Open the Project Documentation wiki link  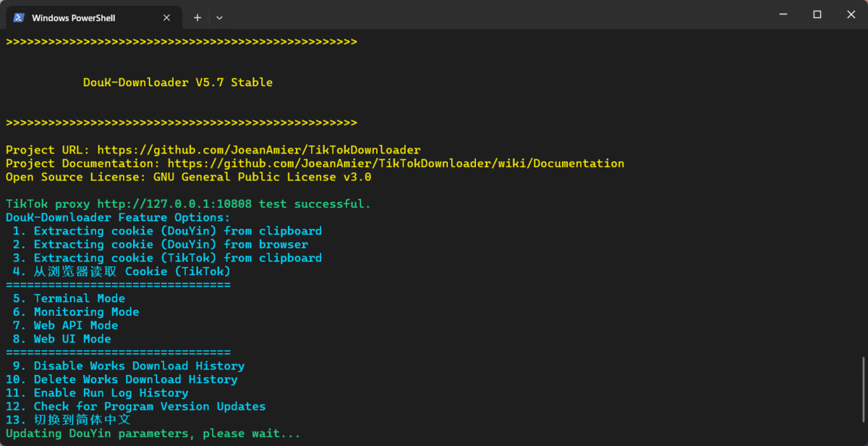(396, 164)
